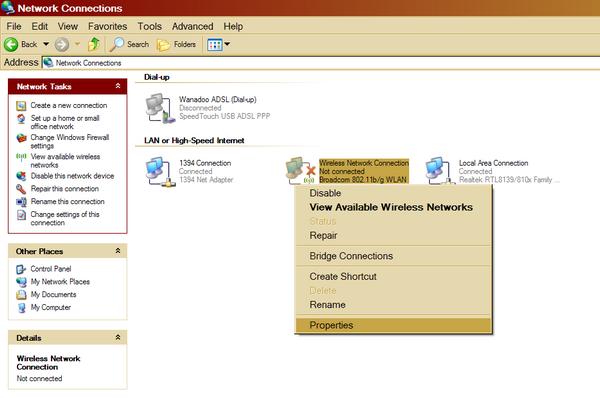
Task: Choose Create Shortcut in the context menu
Action: pos(393,276)
